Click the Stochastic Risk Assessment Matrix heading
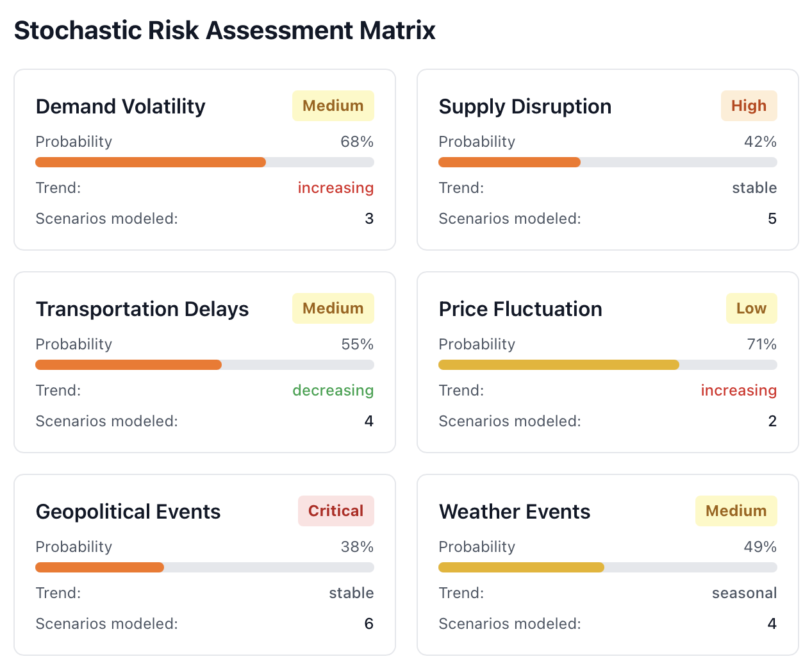 coord(225,30)
